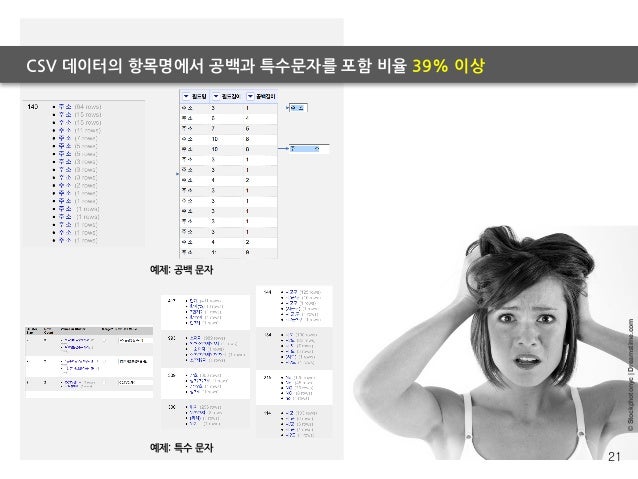Image resolution: width=638 pixels, height=479 pixels.
Task: Select the field length cell showing 7
Action: [x=213, y=129]
